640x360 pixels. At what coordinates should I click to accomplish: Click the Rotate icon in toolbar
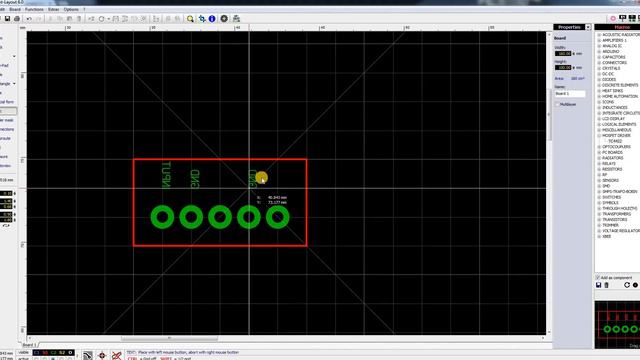[x=101, y=19]
